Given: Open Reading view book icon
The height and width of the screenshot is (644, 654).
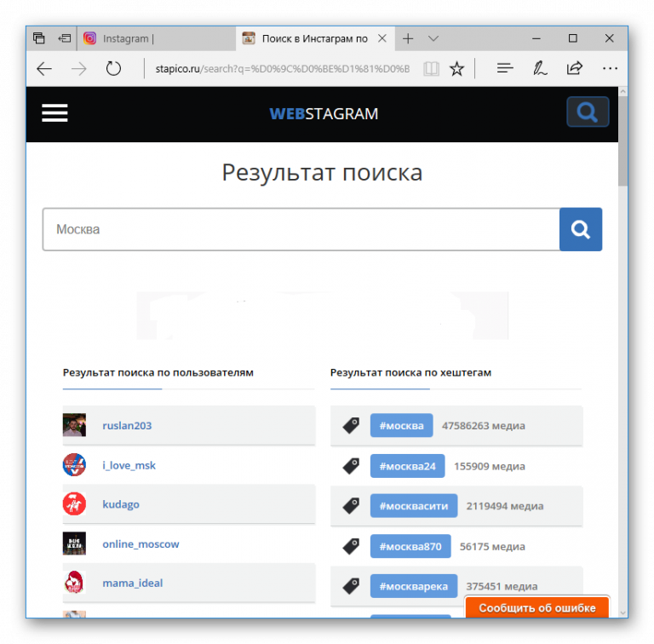Looking at the screenshot, I should point(431,69).
